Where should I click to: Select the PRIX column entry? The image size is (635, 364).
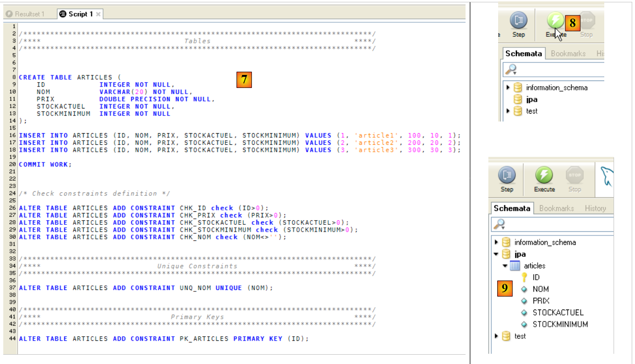[541, 301]
